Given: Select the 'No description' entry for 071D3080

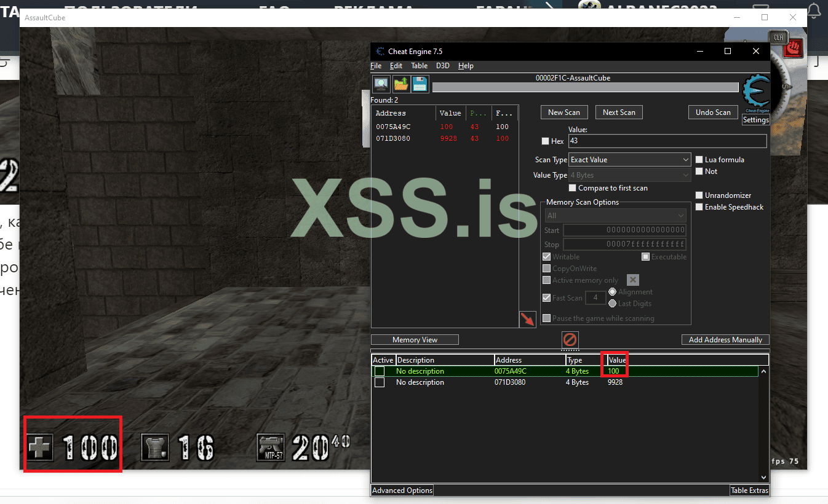Looking at the screenshot, I should (x=420, y=382).
